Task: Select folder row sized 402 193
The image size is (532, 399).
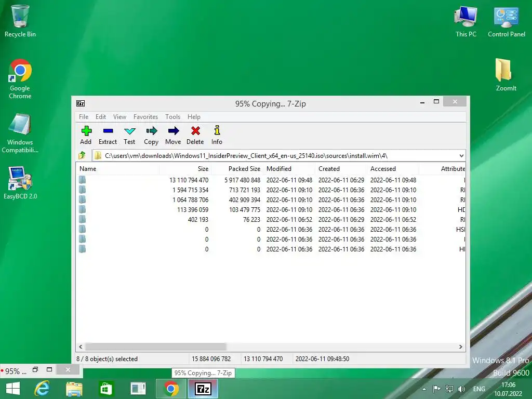Action: pyautogui.click(x=270, y=219)
